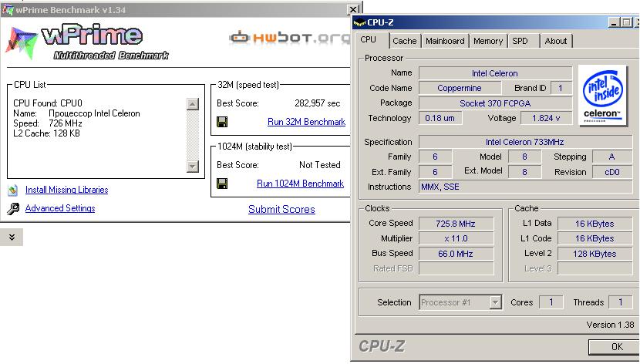This screenshot has width=640, height=364.
Task: Click the 1024M Best Score Not Tested
Action: 319,165
